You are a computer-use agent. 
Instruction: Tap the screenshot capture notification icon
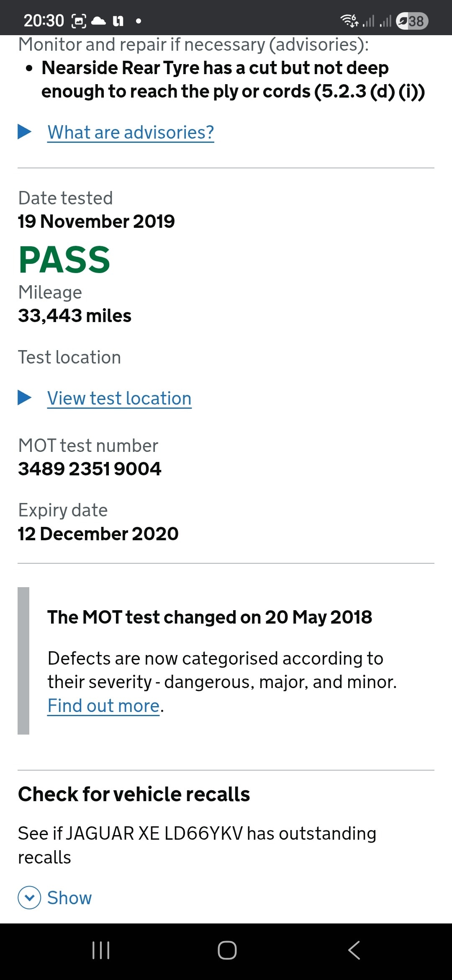79,21
